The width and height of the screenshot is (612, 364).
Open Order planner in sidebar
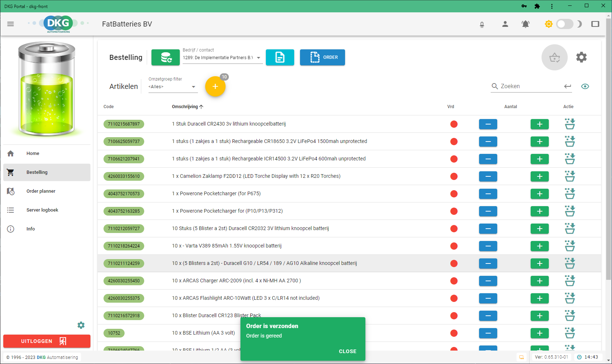pyautogui.click(x=47, y=191)
